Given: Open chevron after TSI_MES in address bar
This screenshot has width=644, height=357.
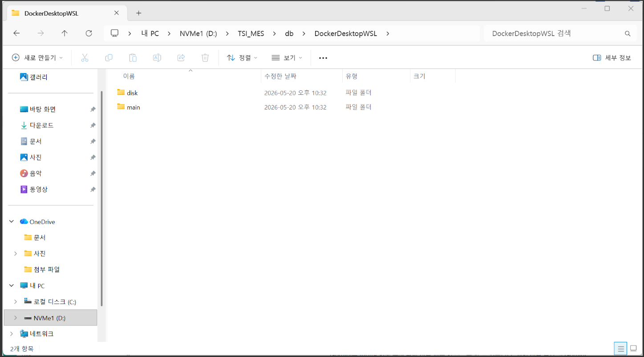Looking at the screenshot, I should pos(275,33).
